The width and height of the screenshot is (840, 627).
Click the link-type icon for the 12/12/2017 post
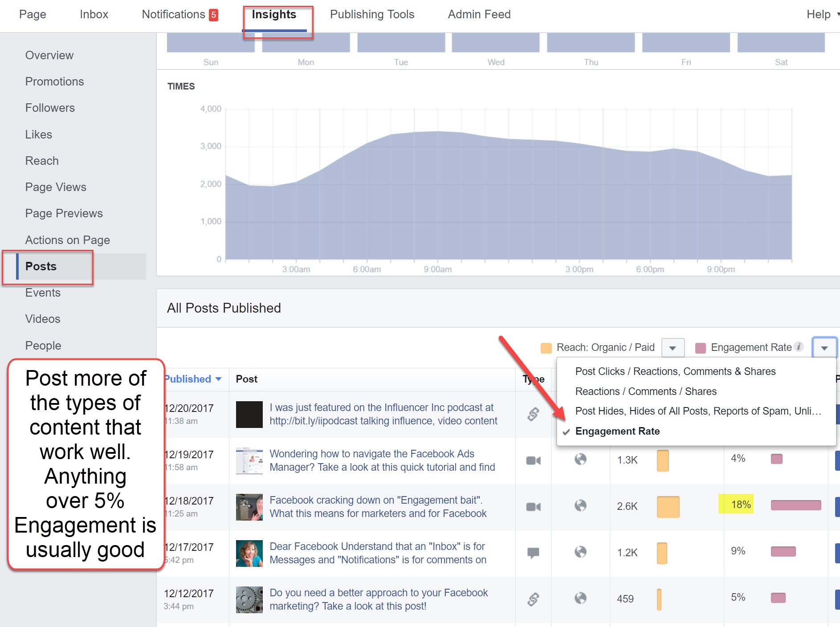point(533,599)
